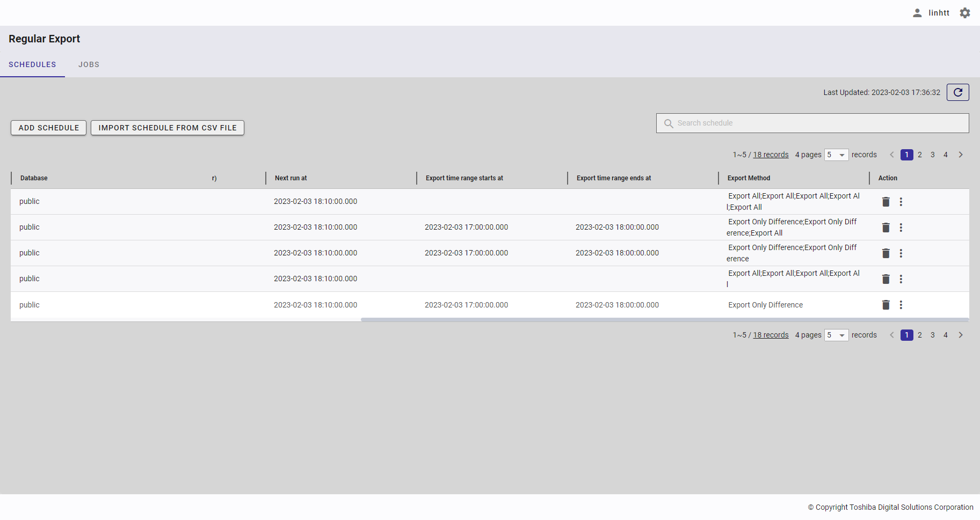Go to page 3 in the bottom pagination
This screenshot has height=520, width=980.
coord(933,335)
